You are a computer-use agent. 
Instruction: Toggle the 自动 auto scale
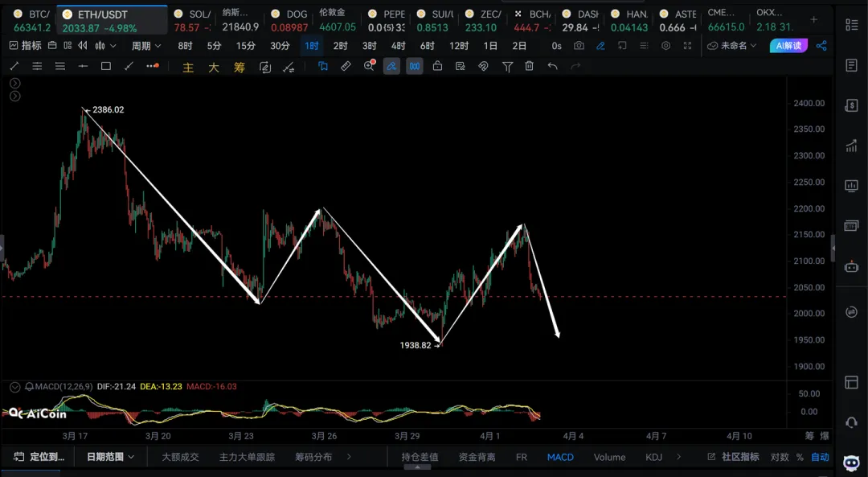pos(821,457)
